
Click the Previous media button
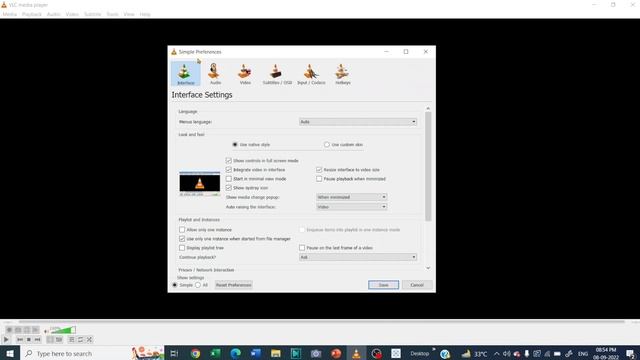[x=20, y=340]
